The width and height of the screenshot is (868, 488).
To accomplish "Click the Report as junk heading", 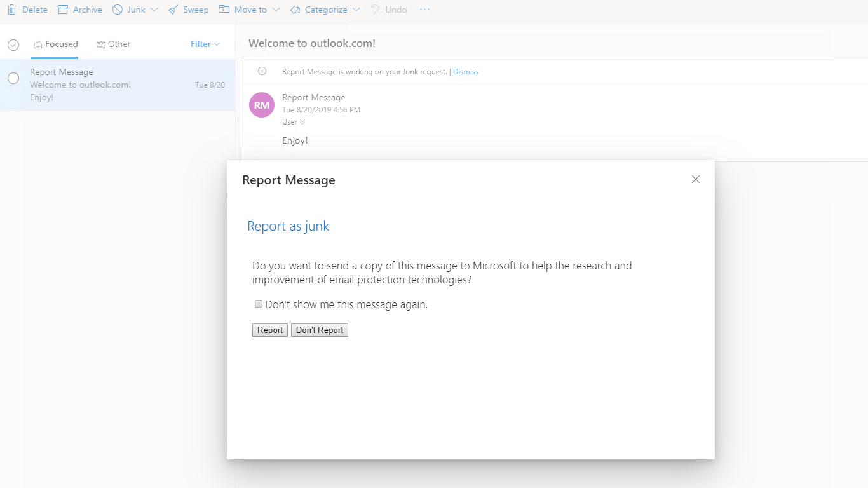I will pyautogui.click(x=288, y=226).
